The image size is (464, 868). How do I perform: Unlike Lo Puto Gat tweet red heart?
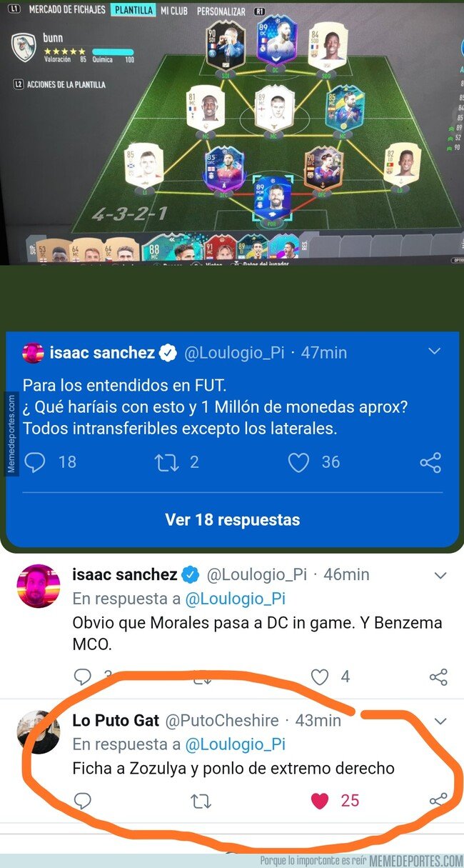point(320,801)
